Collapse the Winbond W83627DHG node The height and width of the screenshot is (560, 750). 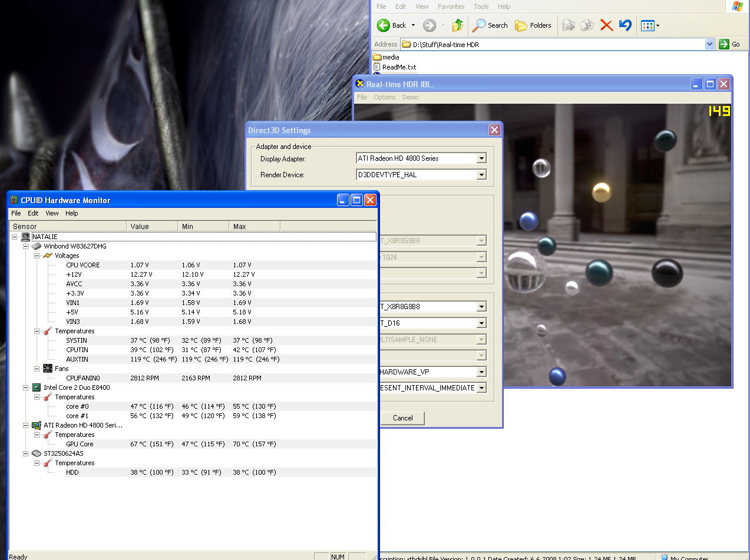click(26, 246)
